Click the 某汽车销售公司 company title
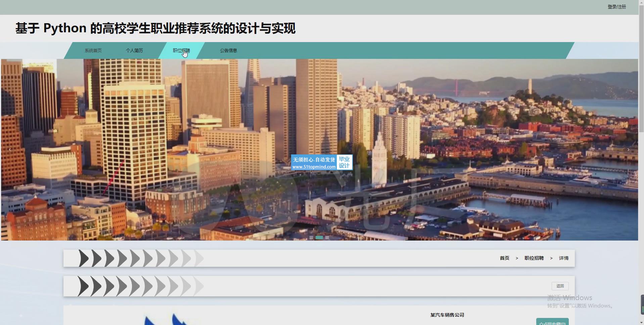 click(x=447, y=315)
